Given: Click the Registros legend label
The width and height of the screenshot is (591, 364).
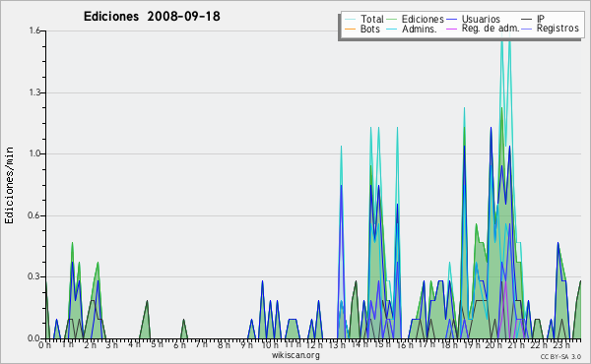Looking at the screenshot, I should click(x=558, y=29).
